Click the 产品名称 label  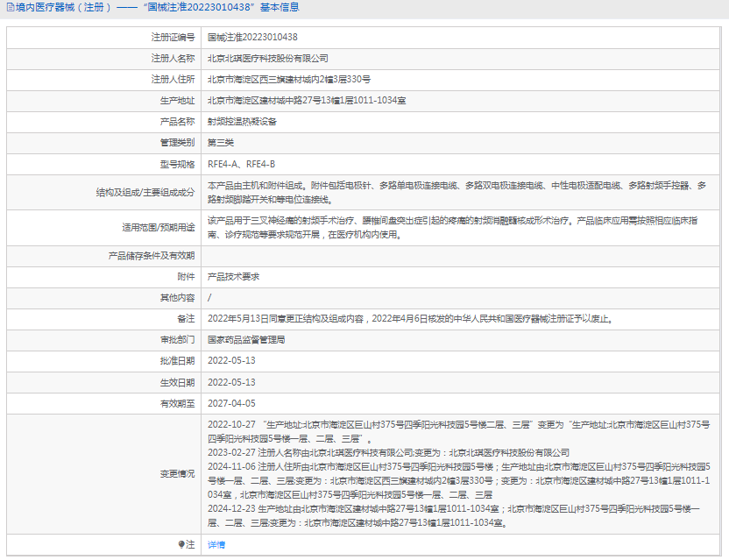(177, 122)
